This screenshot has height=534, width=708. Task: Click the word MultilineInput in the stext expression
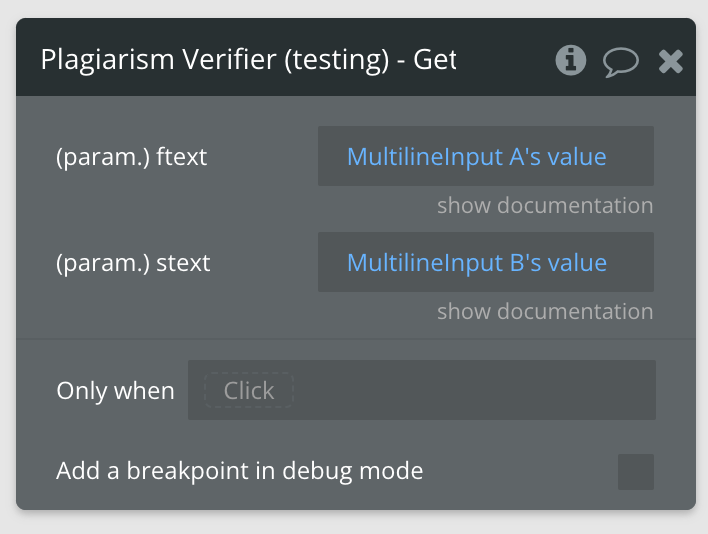425,263
